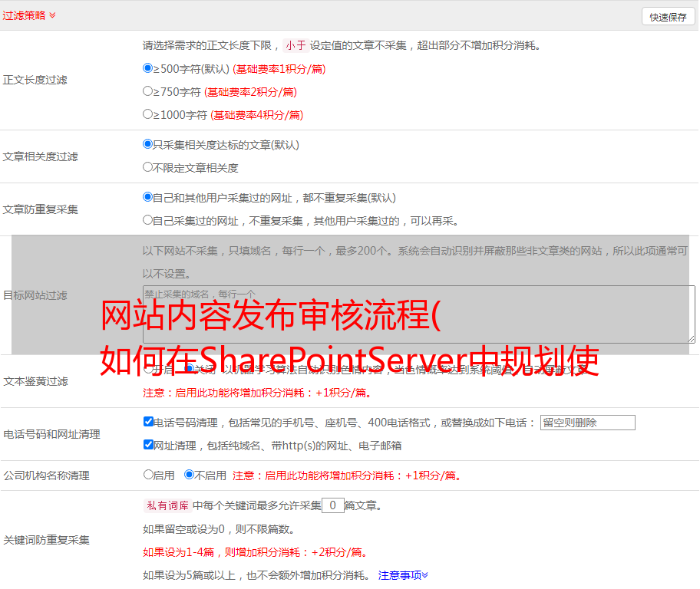The image size is (700, 589).
Task: Toggle the 电话号码清理 checkbox
Action: coord(149,422)
